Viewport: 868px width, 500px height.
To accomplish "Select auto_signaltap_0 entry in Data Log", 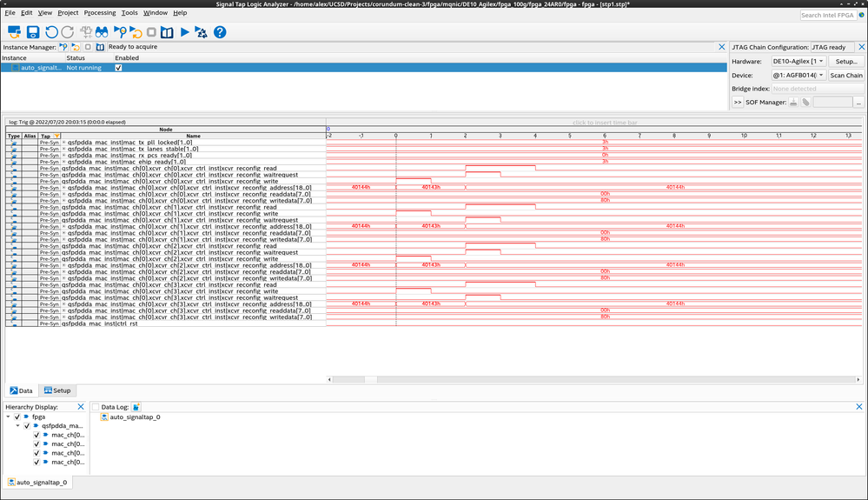I will point(130,417).
